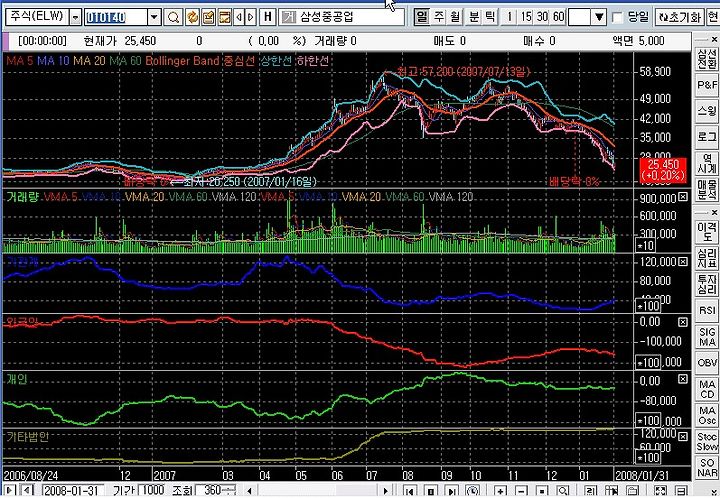Image resolution: width=720 pixels, height=498 pixels.
Task: Close the 기관계 institution panel
Action: click(x=683, y=261)
